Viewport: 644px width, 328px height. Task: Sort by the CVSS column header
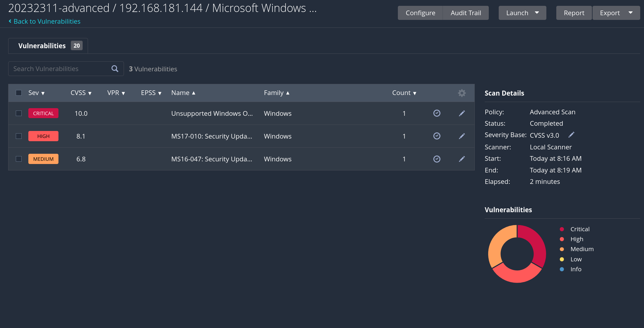(81, 93)
